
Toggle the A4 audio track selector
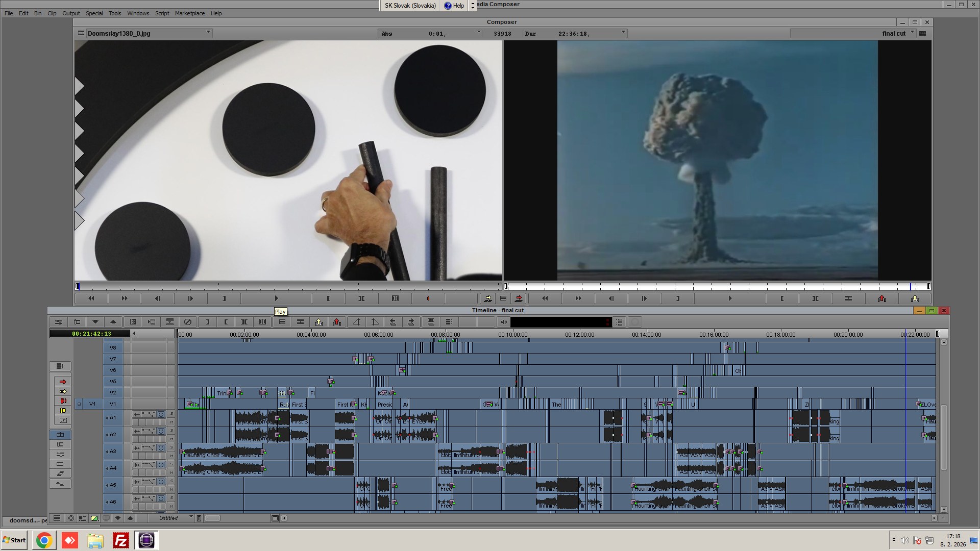click(x=113, y=468)
